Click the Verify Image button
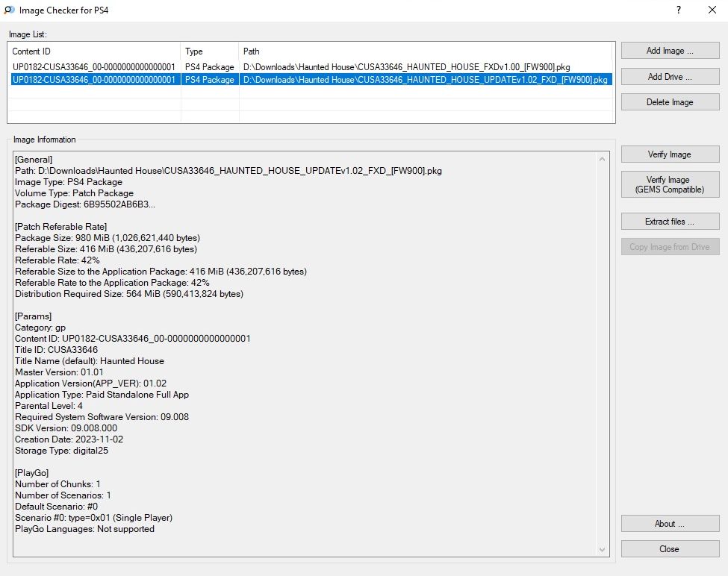 point(670,154)
